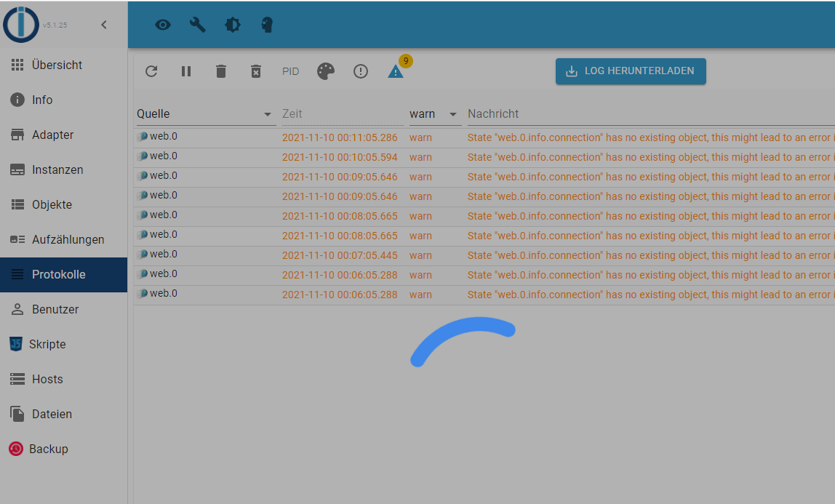The width and height of the screenshot is (835, 504).
Task: Click the message in the 00:07:05.445 row
Action: click(x=651, y=255)
